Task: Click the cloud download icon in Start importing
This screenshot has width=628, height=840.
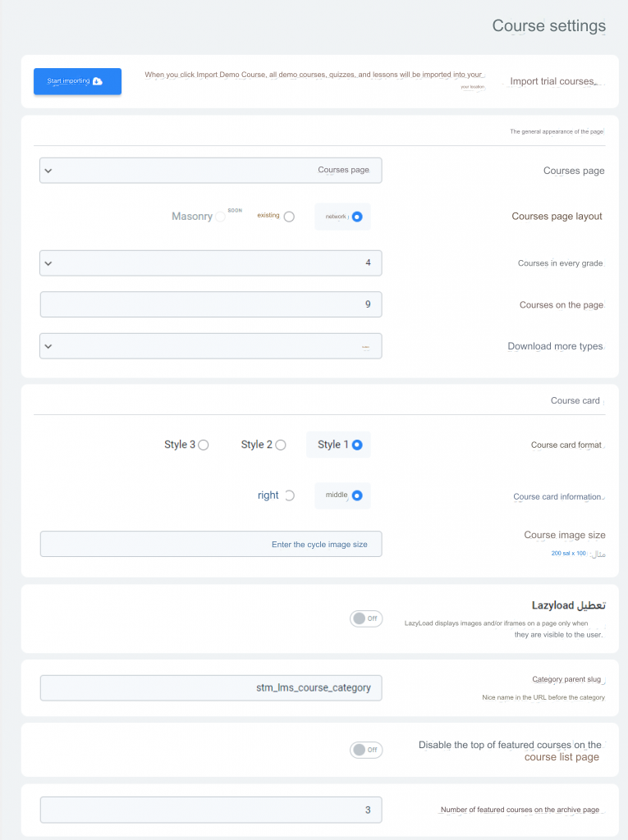Action: coord(98,81)
